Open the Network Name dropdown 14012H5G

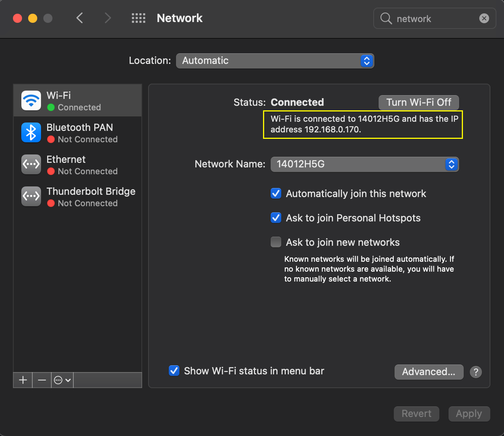tap(365, 164)
